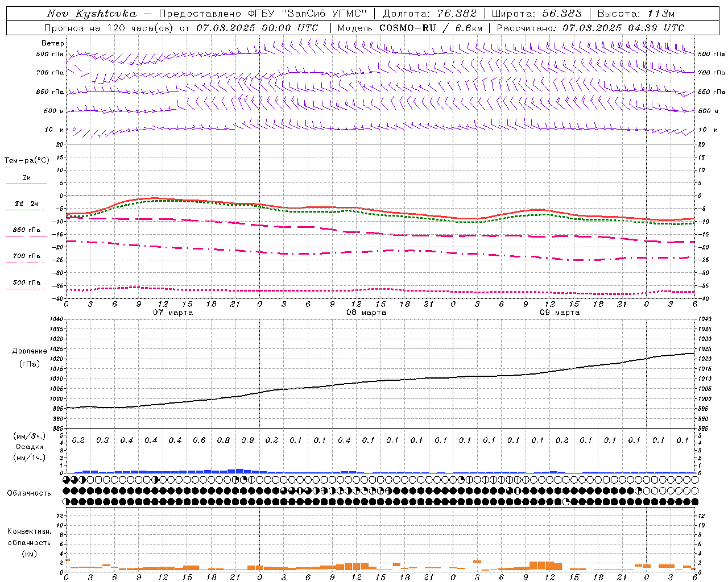Viewport: 728px width, 582px height.
Task: Click the date label 08 марта
Action: tap(366, 313)
